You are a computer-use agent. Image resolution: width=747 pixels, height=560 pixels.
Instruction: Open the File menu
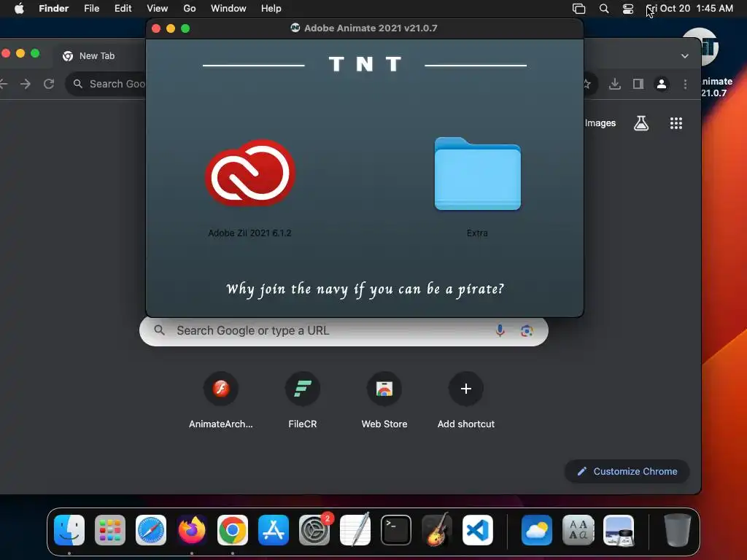tap(91, 9)
